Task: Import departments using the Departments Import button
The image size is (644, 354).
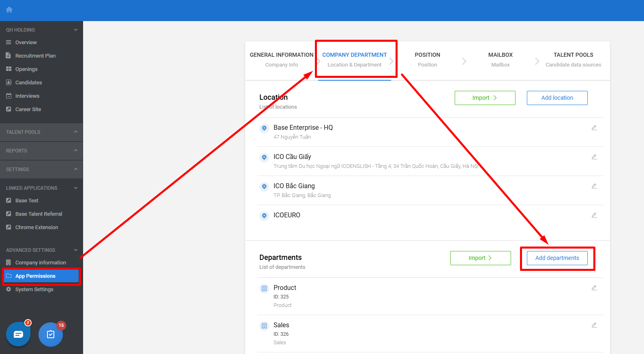Action: coord(481,258)
